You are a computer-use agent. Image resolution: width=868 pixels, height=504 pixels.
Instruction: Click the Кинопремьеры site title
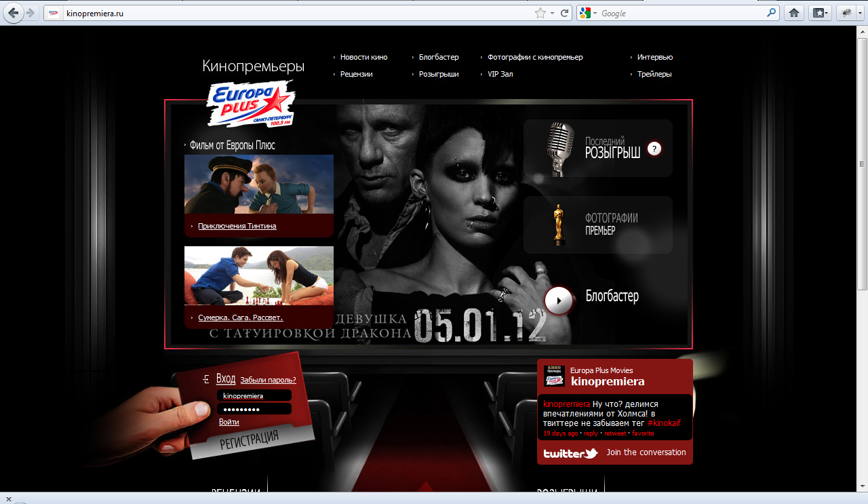pyautogui.click(x=253, y=66)
